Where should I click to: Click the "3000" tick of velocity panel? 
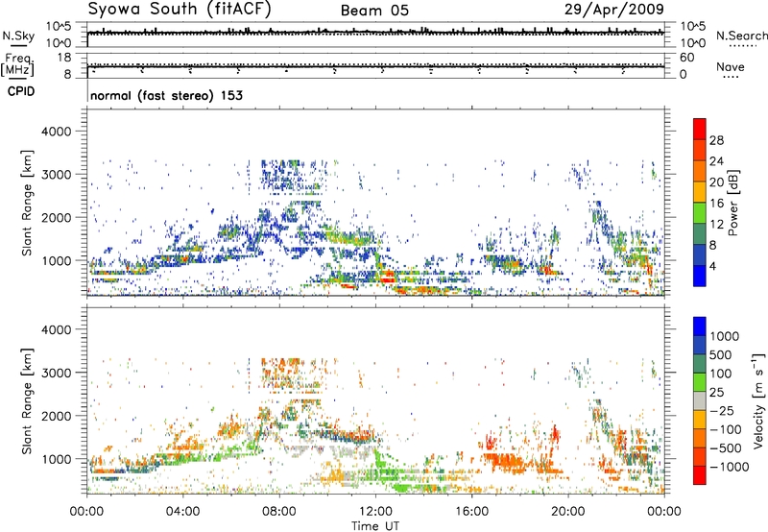point(57,373)
